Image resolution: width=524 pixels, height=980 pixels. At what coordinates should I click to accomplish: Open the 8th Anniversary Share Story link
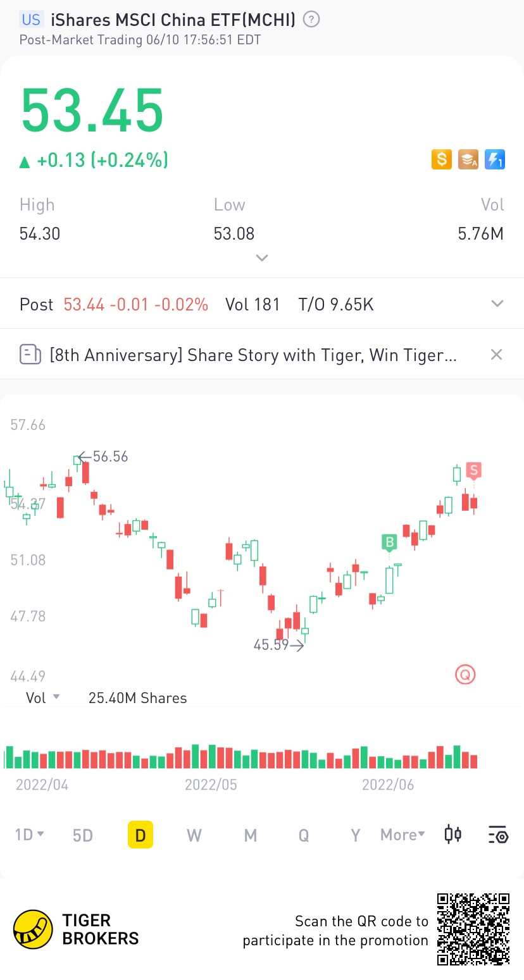[x=253, y=355]
